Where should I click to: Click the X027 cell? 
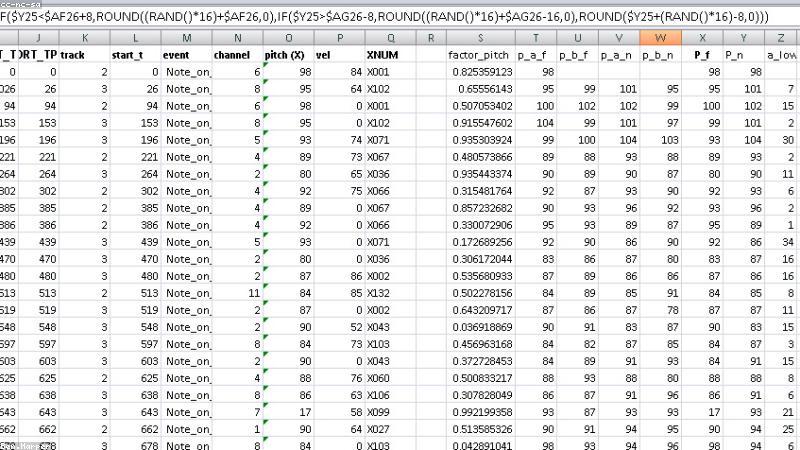pos(391,429)
